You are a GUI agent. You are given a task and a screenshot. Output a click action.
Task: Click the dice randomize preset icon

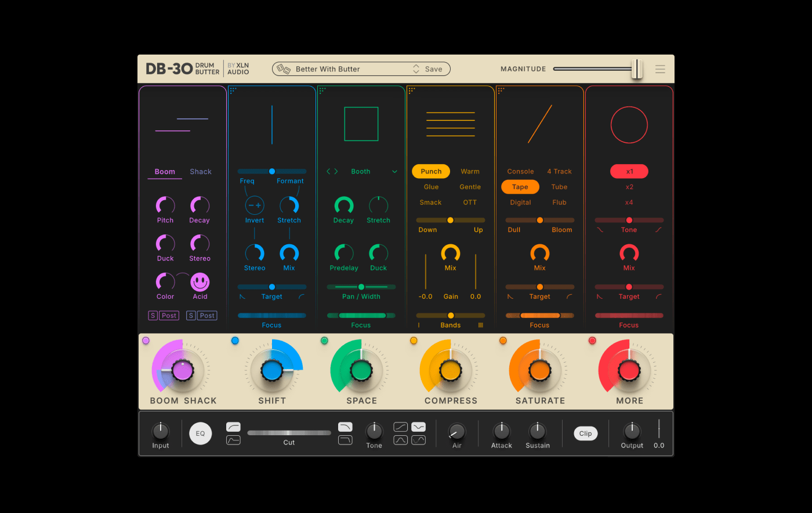(x=284, y=69)
